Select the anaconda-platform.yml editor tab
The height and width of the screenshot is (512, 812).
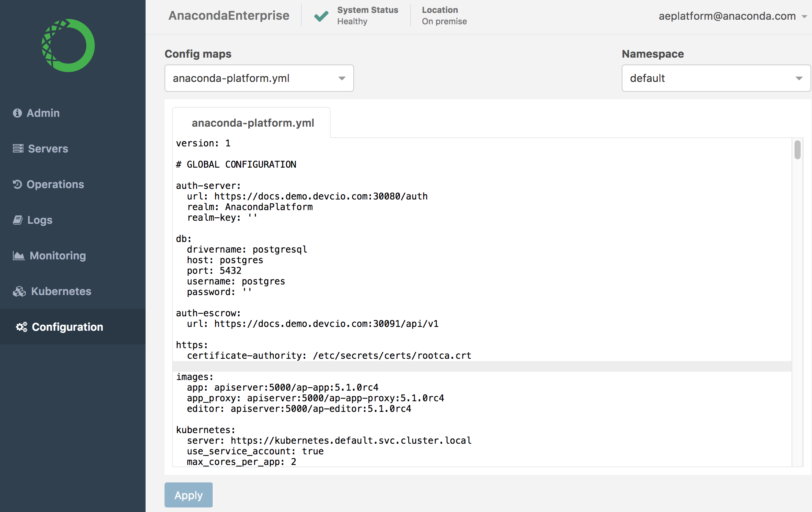point(252,123)
